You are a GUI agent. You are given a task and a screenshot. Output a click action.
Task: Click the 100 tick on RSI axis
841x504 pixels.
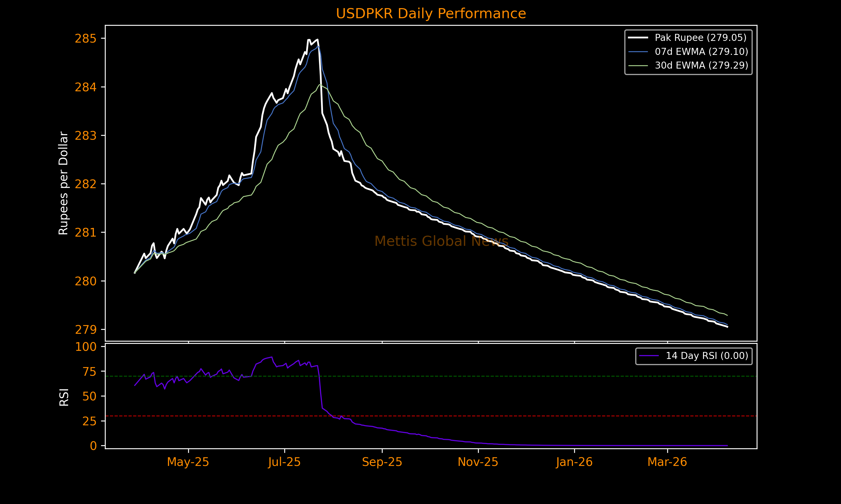(86, 347)
